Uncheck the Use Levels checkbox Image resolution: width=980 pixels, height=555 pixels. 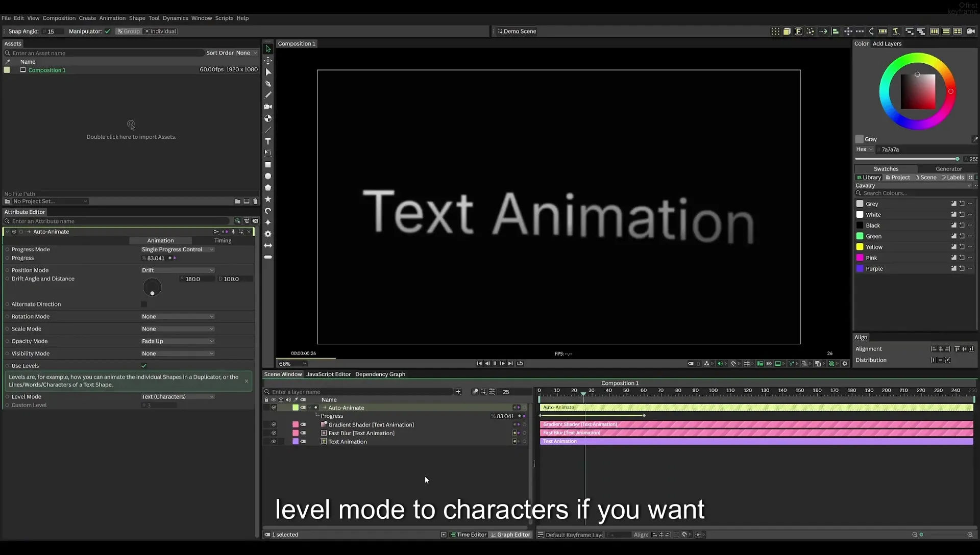144,366
